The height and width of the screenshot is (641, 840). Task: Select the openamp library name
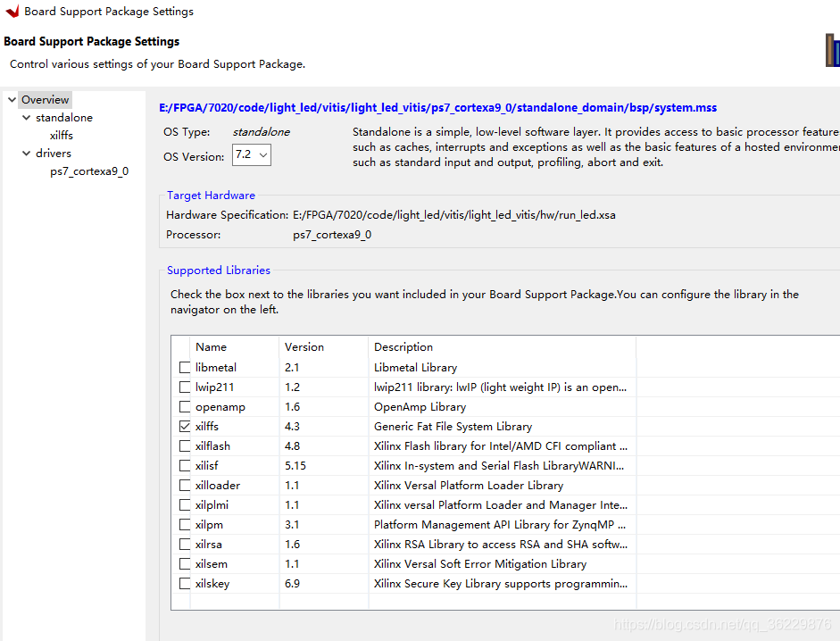coord(220,407)
